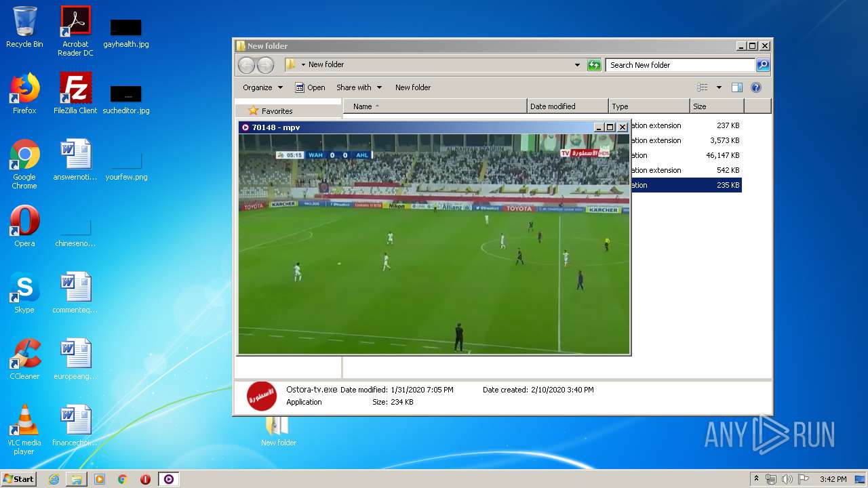868x488 pixels.
Task: Select the gayhealth.jpg desktop file
Action: [126, 33]
